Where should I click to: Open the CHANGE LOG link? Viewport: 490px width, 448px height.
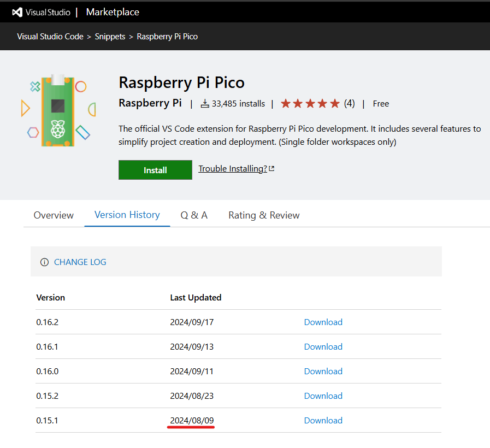click(80, 262)
